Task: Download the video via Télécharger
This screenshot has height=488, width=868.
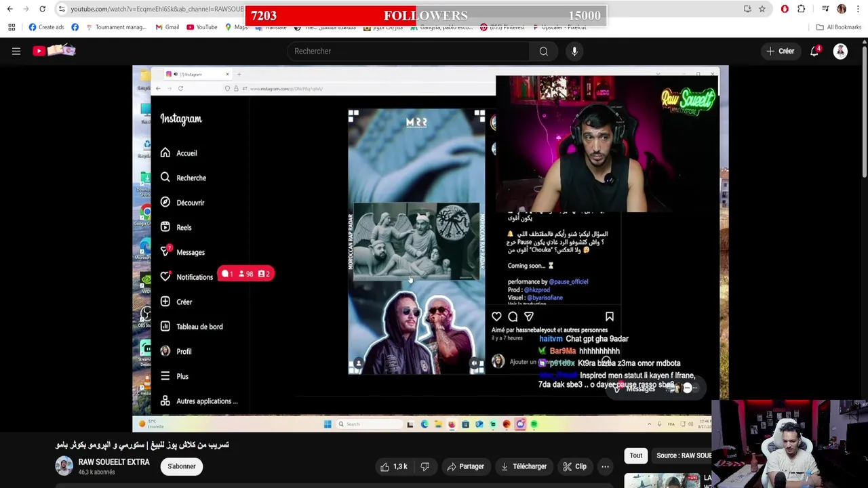Action: click(x=524, y=466)
